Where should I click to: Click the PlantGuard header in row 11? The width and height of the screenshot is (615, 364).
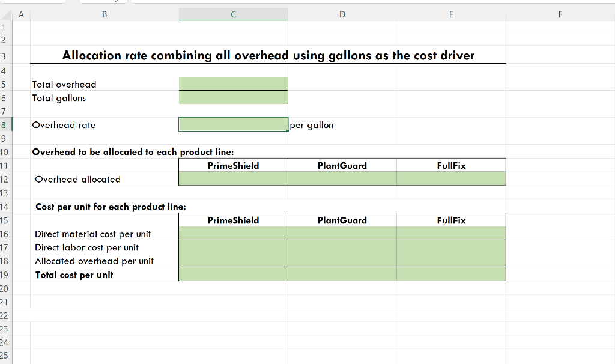[342, 166]
